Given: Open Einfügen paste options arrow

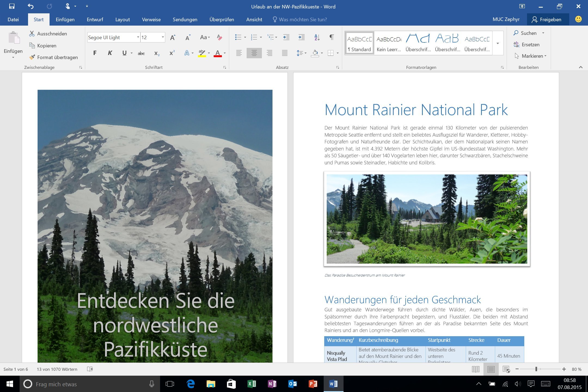Looking at the screenshot, I should (x=13, y=57).
